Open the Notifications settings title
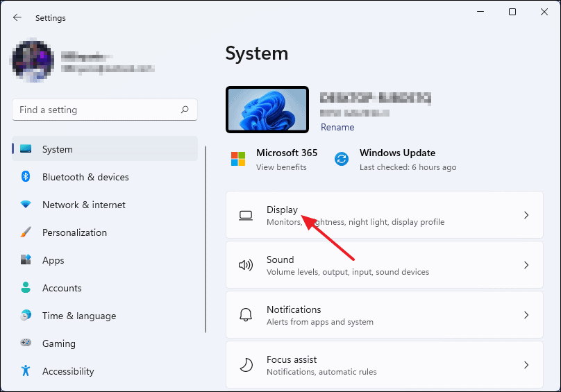The width and height of the screenshot is (561, 392). click(294, 309)
